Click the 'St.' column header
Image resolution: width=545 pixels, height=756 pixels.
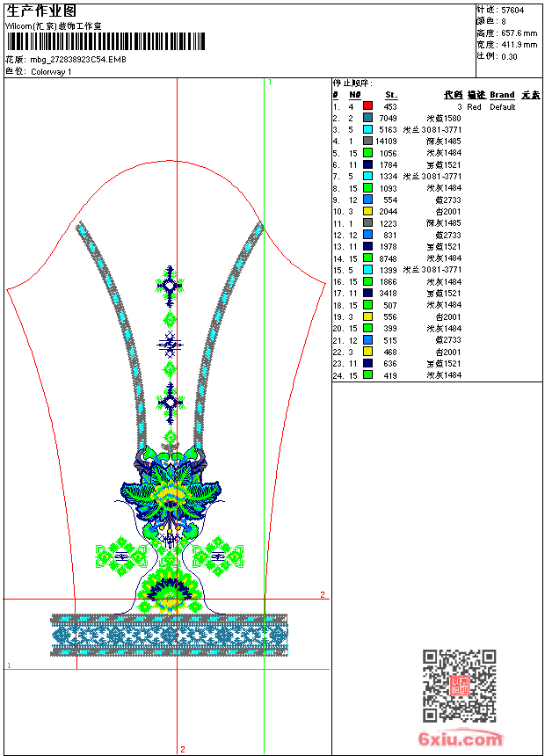[x=391, y=95]
